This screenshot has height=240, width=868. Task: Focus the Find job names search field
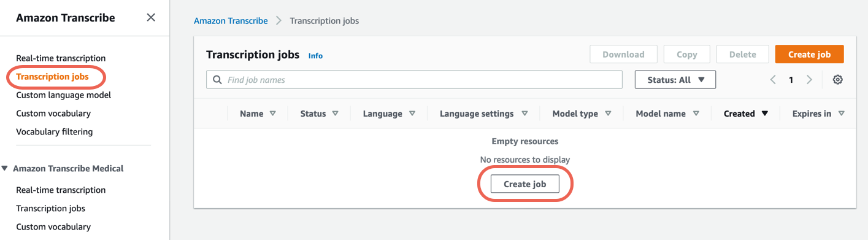[414, 80]
